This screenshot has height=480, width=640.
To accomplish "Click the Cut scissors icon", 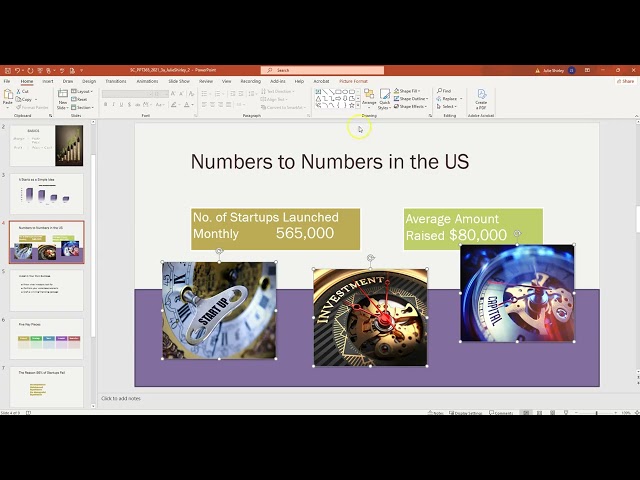I will pos(18,91).
